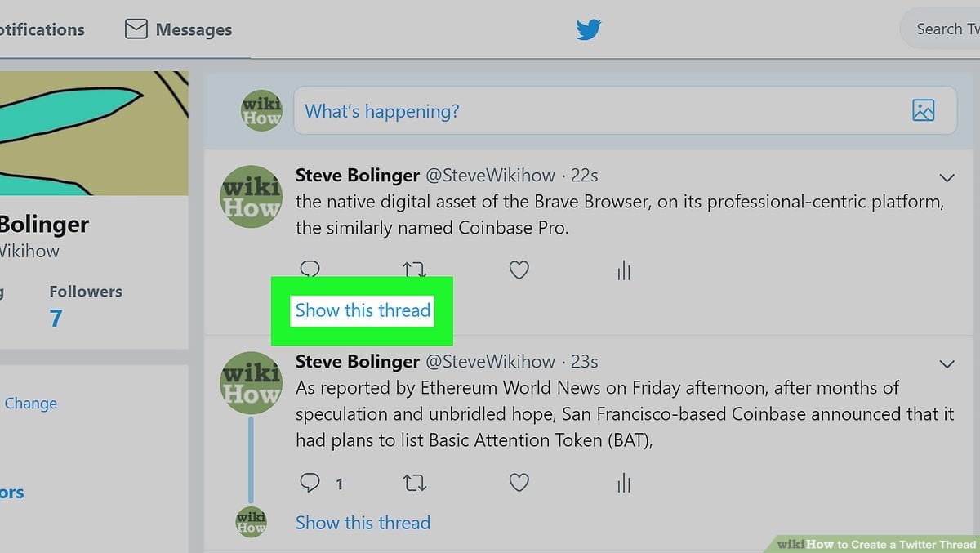
Task: Show the thread under the second tweet
Action: point(363,523)
